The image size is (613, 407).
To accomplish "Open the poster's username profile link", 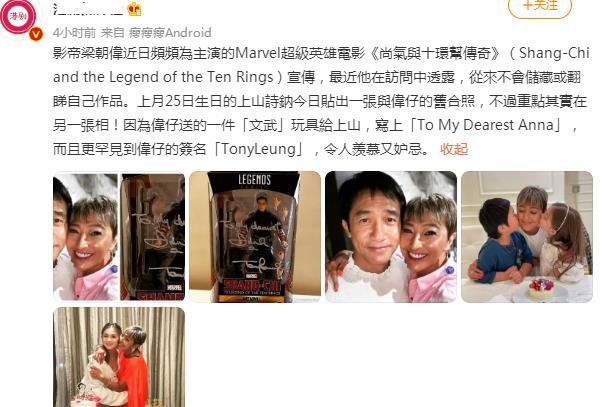I will pos(87,8).
